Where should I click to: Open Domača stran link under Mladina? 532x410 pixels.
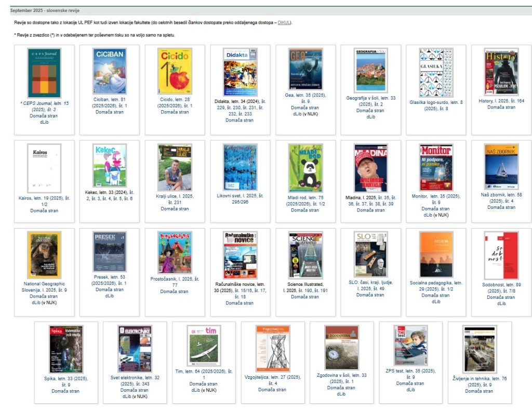coord(371,210)
